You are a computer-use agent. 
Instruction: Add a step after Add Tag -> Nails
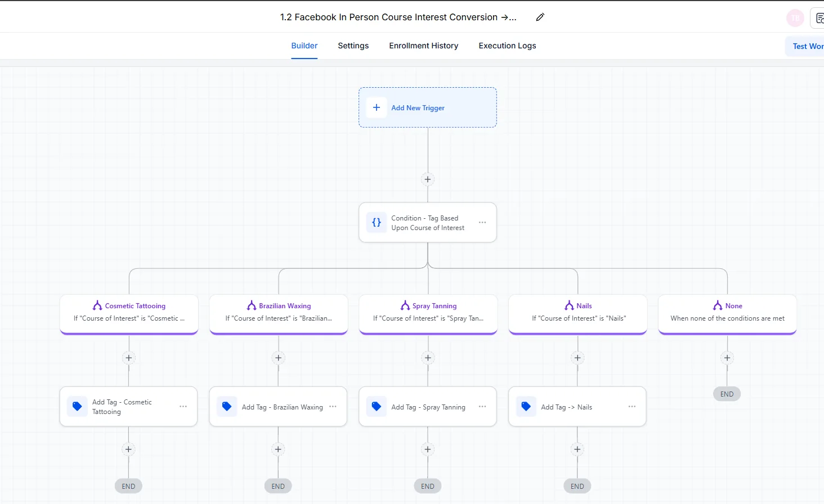(x=577, y=449)
